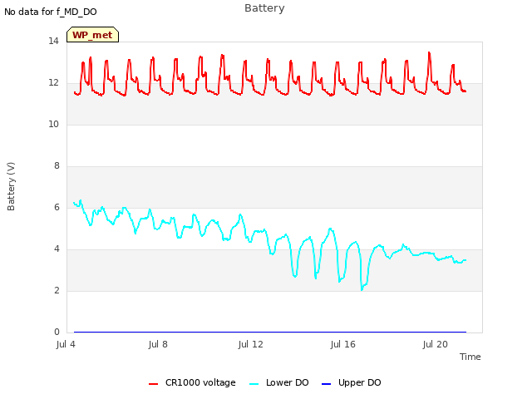Click the cyan Lower DO legend swatch
This screenshot has height=399, width=532.
click(254, 384)
